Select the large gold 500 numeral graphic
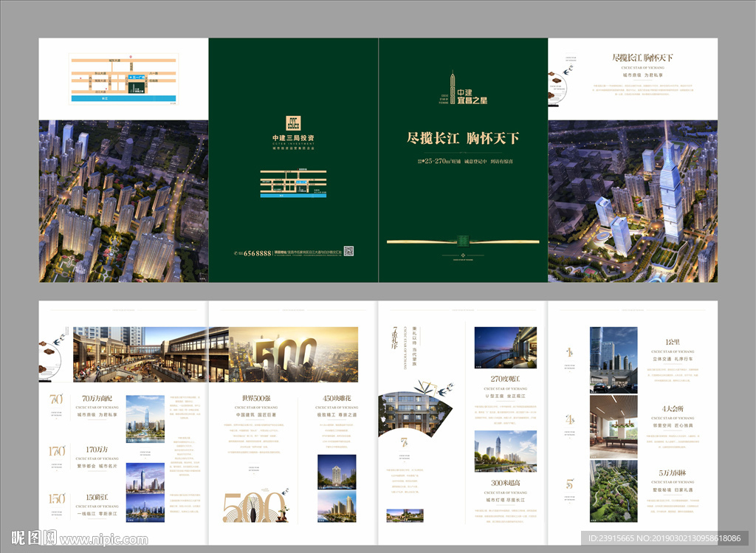756x553 pixels. click(x=255, y=507)
